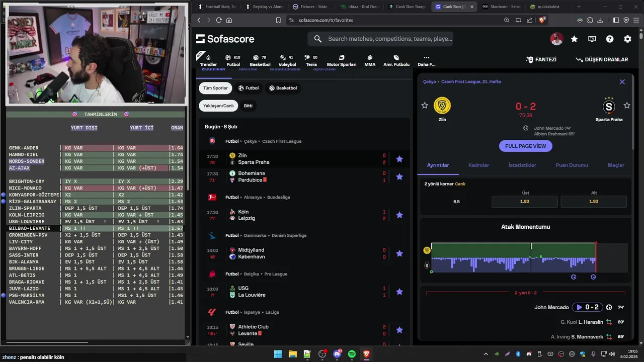Unfavorite Zlin vs Sparta Praha match star
The height and width of the screenshot is (362, 644).
399,159
